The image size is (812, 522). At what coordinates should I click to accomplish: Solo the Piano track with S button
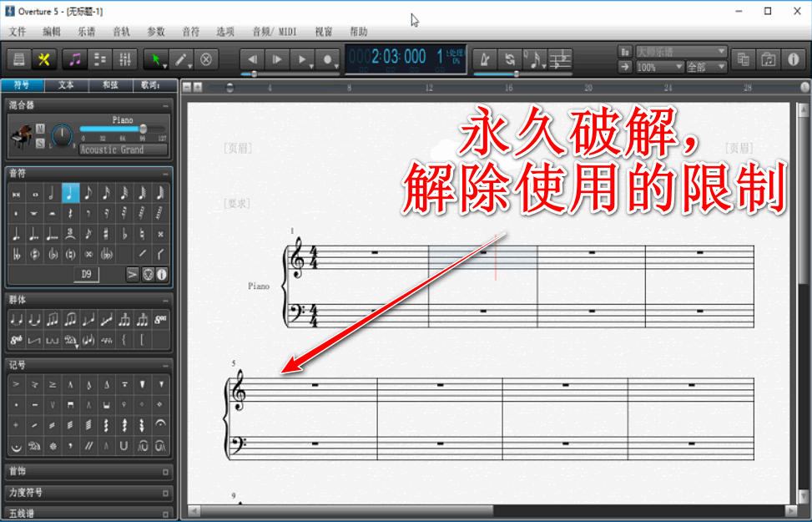pyautogui.click(x=40, y=144)
